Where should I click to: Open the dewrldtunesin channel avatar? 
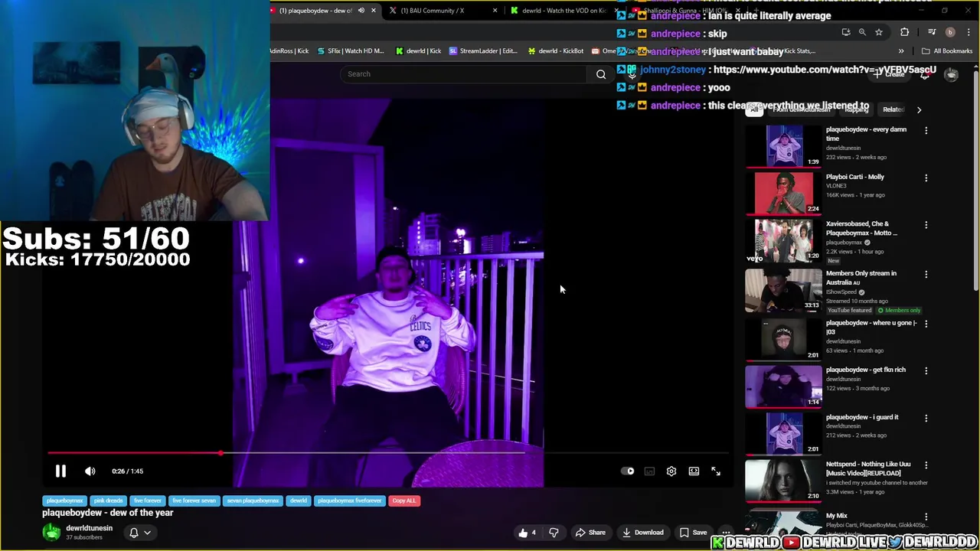(x=51, y=533)
